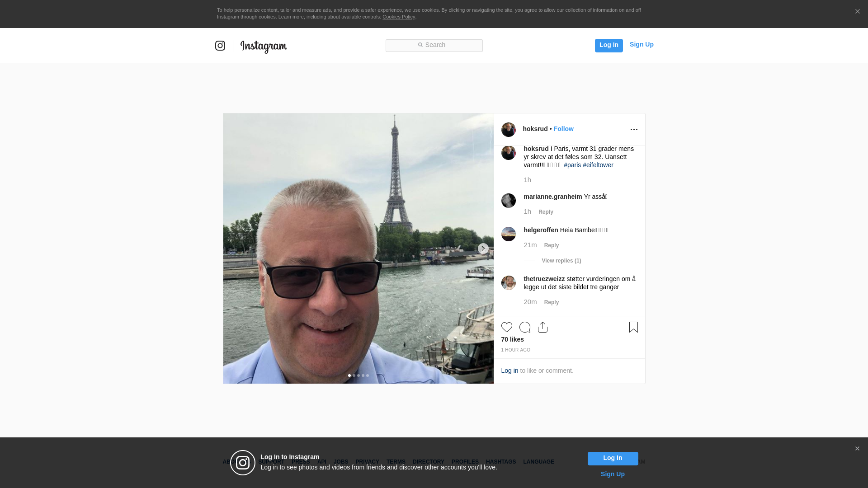Advance to next photo with arrow
Image resolution: width=868 pixels, height=488 pixels.
[483, 249]
